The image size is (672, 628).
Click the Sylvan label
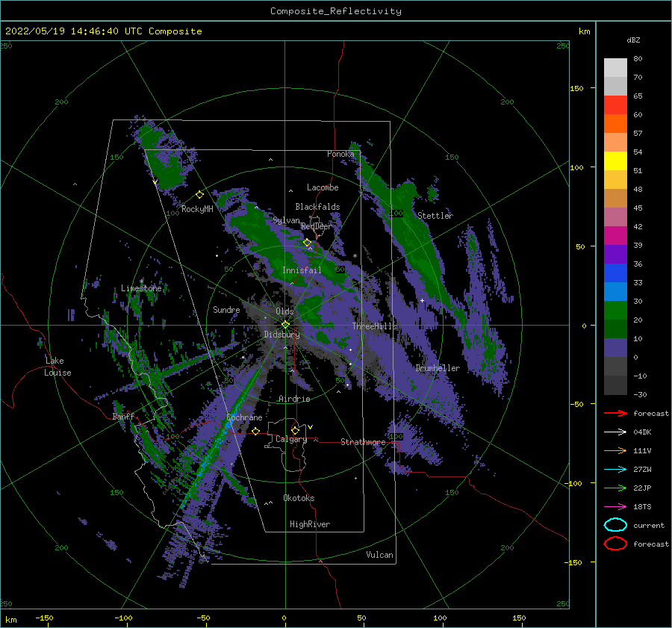(286, 220)
